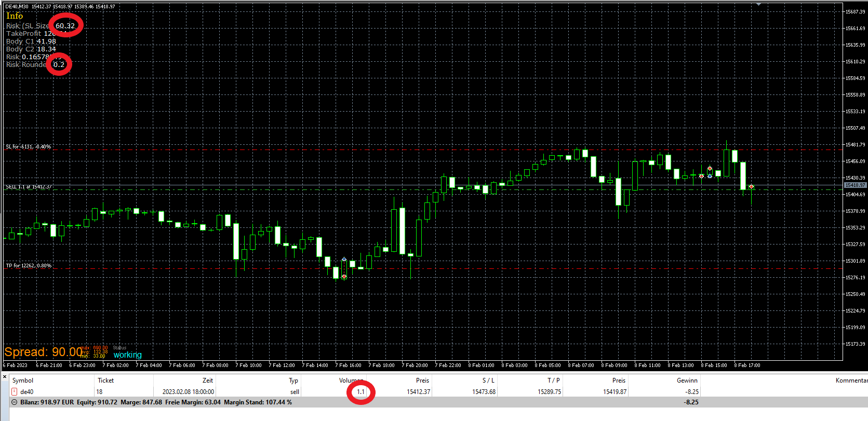Click open time 2023.02.08 18:00:00
This screenshot has width=868, height=421.
[x=188, y=392]
